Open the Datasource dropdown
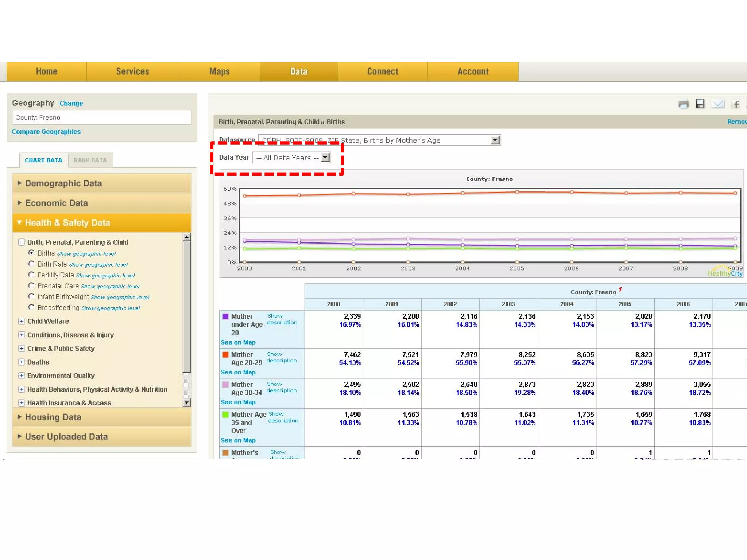 pyautogui.click(x=495, y=140)
